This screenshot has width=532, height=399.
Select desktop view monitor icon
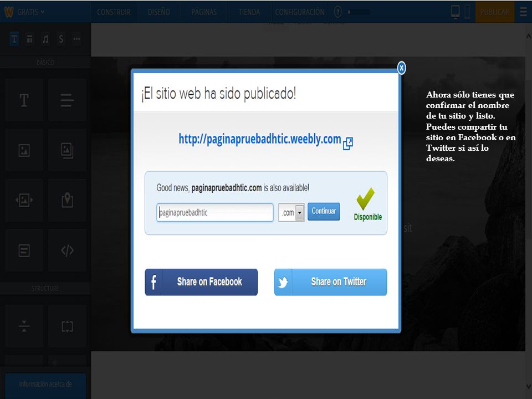pyautogui.click(x=456, y=12)
